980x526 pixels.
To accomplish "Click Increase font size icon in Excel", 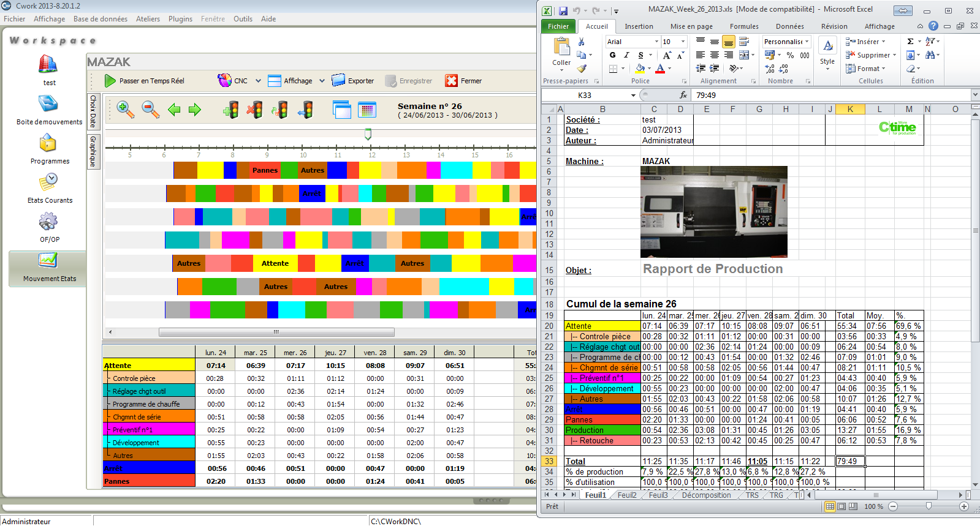I will (667, 55).
